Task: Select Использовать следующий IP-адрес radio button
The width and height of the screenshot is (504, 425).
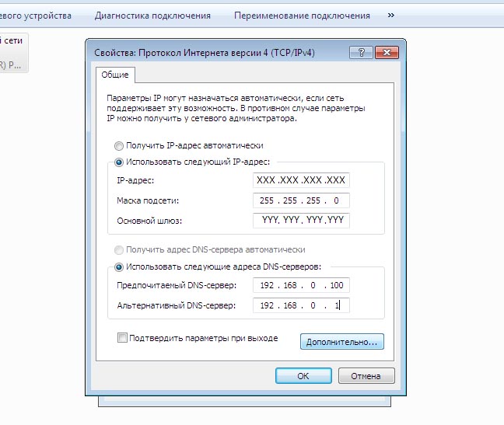Action: tap(119, 162)
